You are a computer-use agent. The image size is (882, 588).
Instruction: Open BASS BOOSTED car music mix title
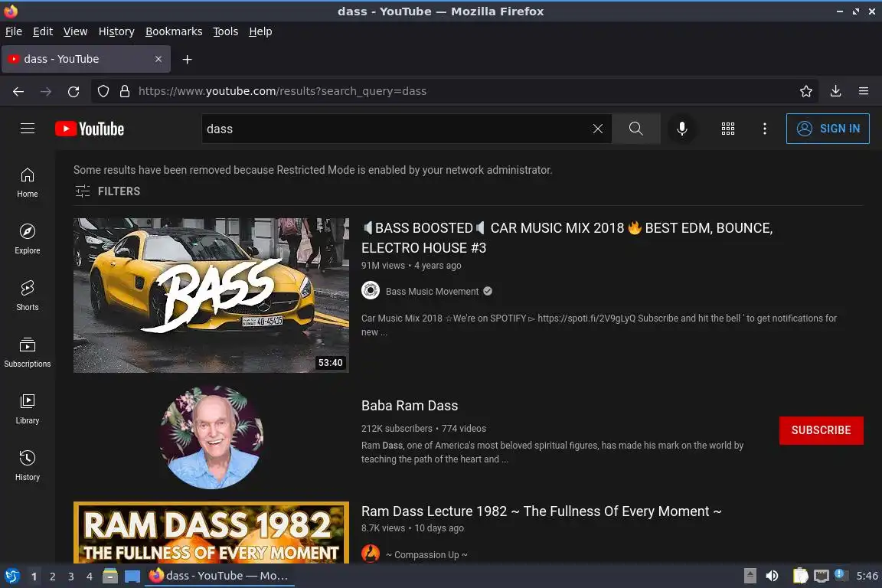coord(567,237)
